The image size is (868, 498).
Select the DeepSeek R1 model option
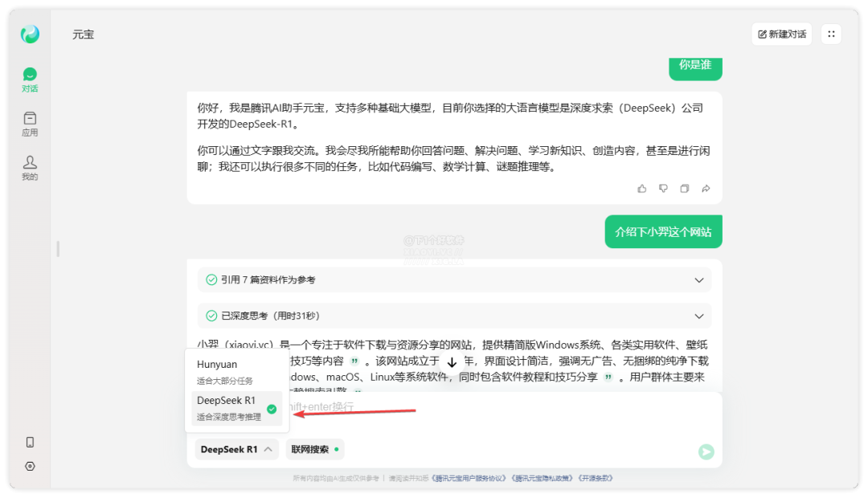233,408
